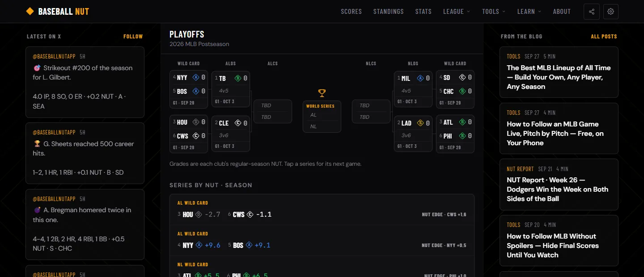Click HOU's grade badge in Series by NUT list
This screenshot has width=644, height=277.
tap(199, 214)
